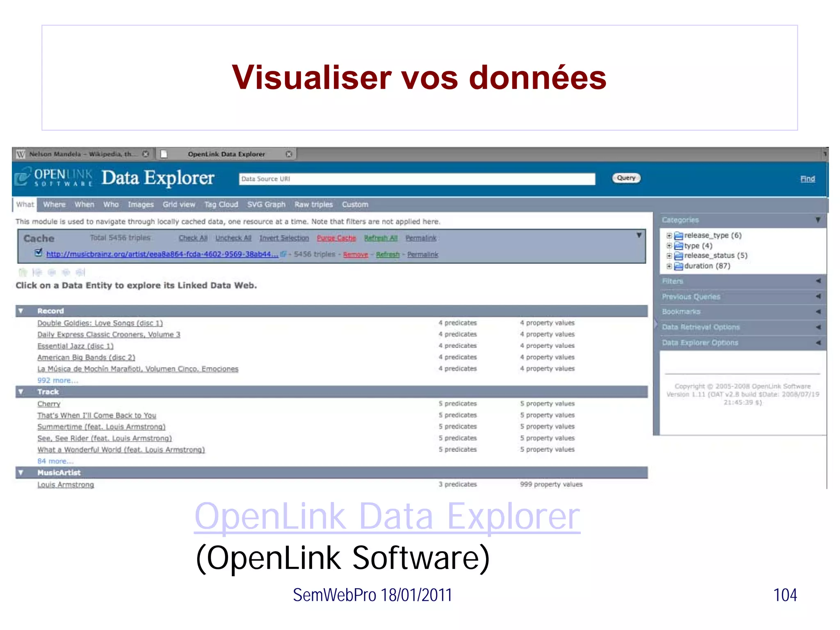This screenshot has height=630, width=840.
Task: Show 84 more tracks
Action: [x=55, y=461]
